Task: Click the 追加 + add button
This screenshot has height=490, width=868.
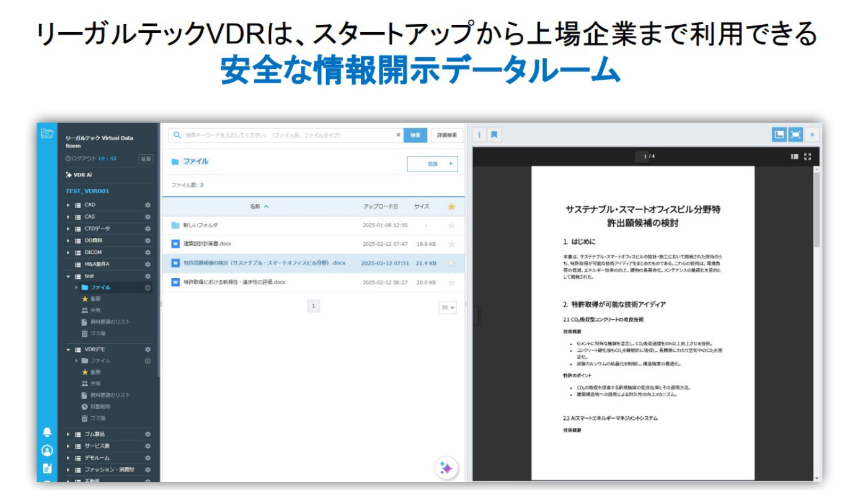Action: [x=433, y=164]
